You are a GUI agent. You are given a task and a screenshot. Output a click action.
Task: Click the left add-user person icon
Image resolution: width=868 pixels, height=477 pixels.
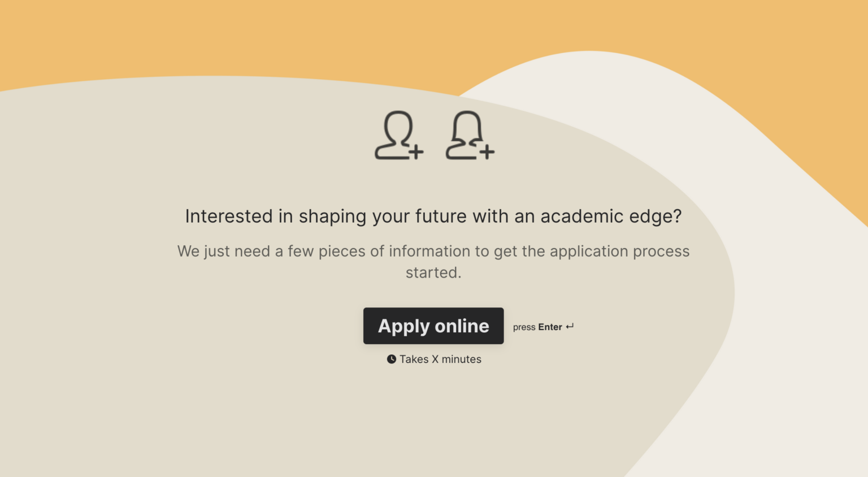[x=399, y=135]
